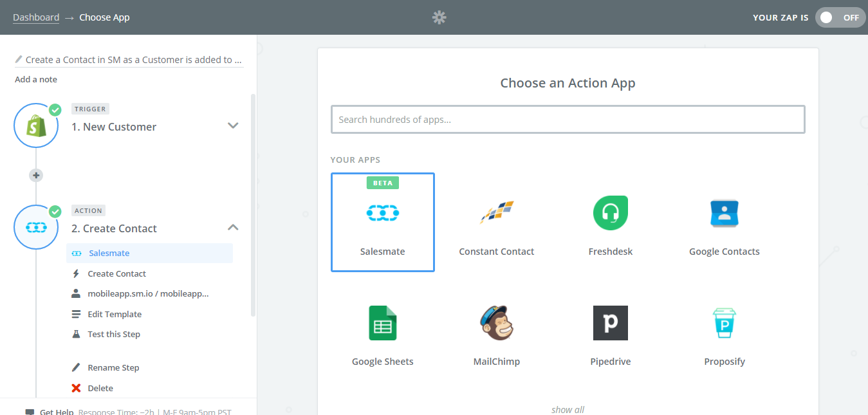Click the pencil Rename Step icon

coord(76,367)
